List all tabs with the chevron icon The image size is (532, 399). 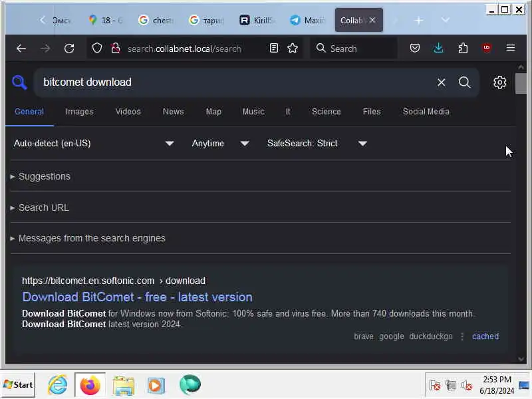click(446, 20)
